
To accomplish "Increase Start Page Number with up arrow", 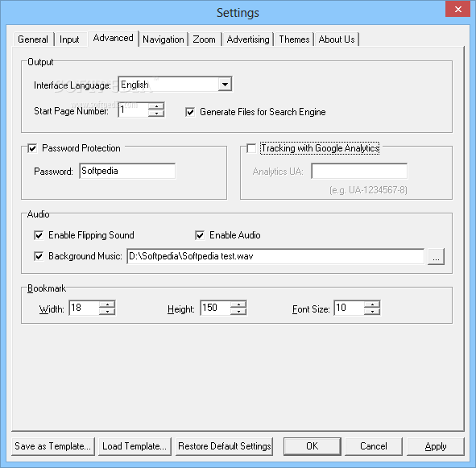I will pyautogui.click(x=156, y=106).
